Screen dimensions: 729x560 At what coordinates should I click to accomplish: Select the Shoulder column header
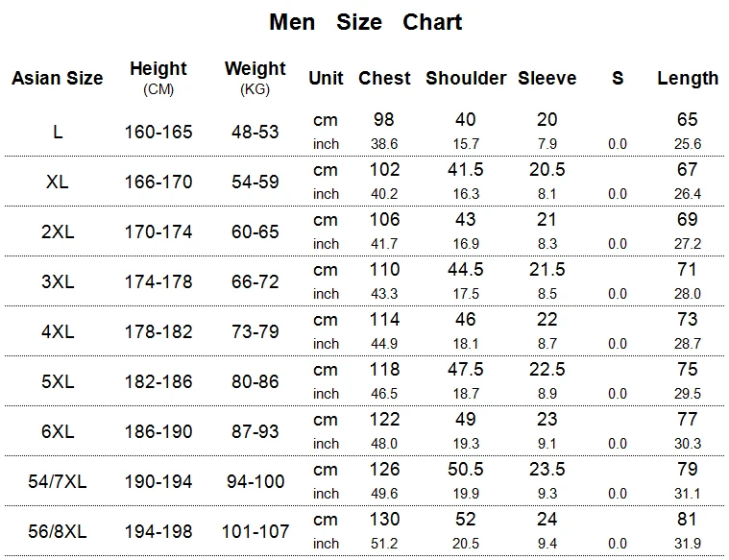[466, 78]
